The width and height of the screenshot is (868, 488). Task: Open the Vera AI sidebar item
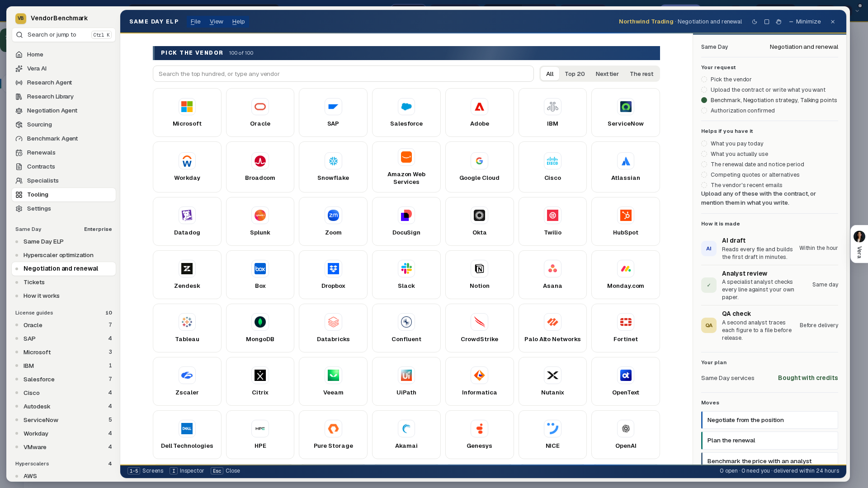tap(63, 69)
